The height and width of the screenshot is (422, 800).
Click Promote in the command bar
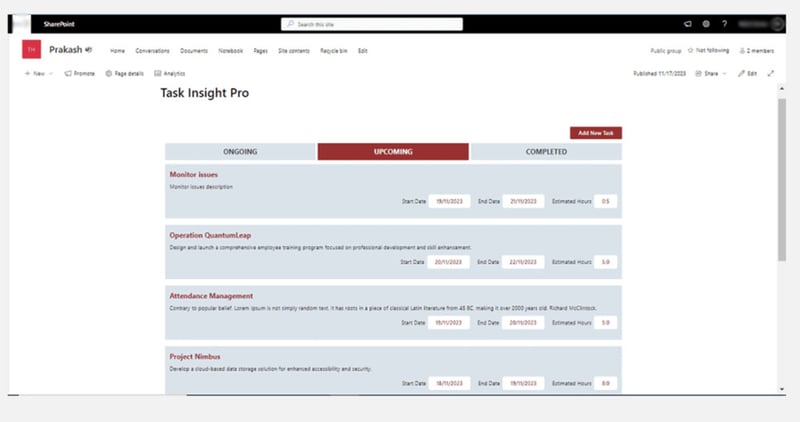[x=80, y=73]
